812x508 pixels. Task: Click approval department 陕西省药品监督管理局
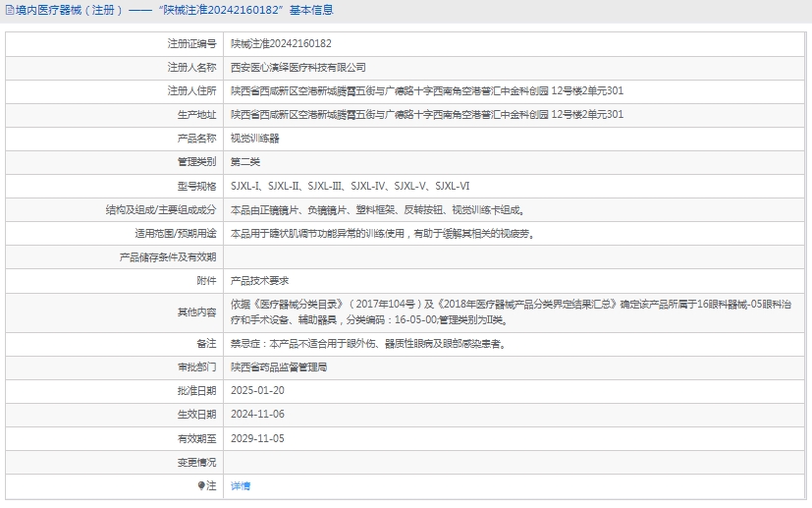[x=279, y=367]
